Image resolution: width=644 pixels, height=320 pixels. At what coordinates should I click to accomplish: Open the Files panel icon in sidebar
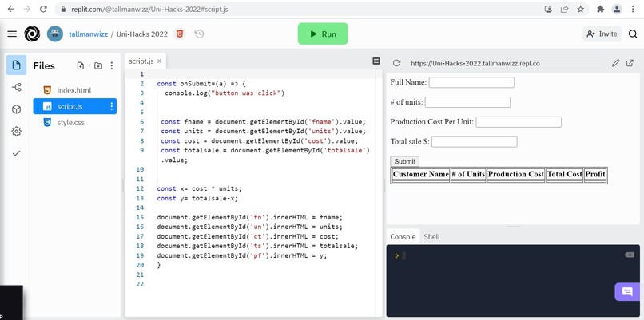point(17,65)
